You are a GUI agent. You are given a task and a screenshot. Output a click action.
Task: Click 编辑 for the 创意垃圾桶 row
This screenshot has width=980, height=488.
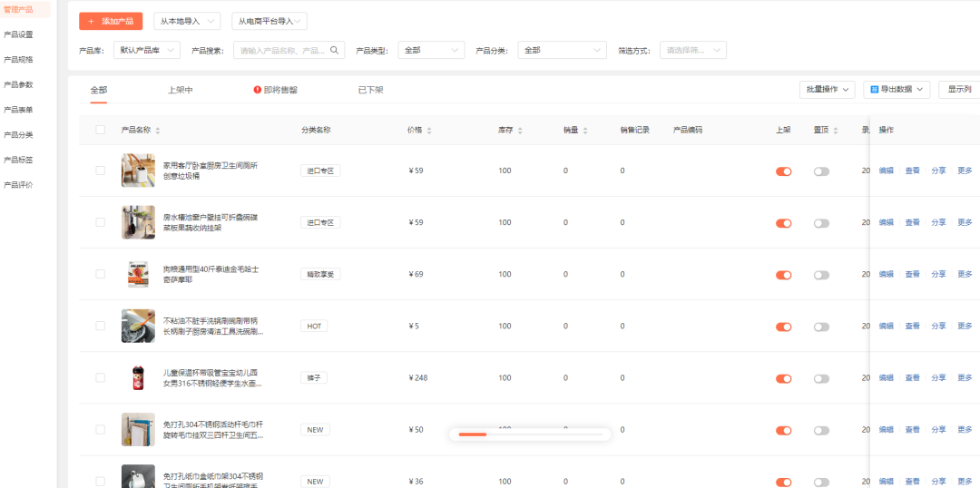(x=887, y=171)
